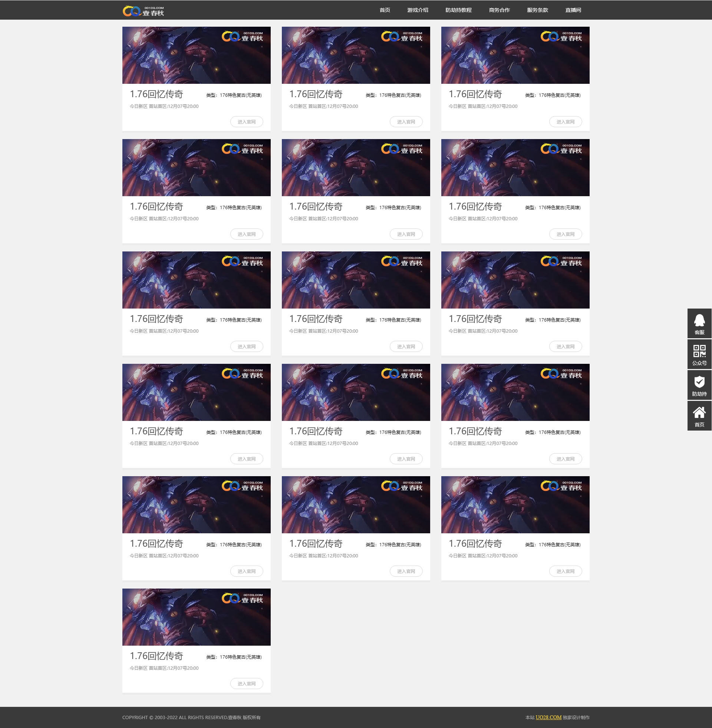Open the banner image of the top row's first card
The image size is (712, 728).
coord(196,55)
